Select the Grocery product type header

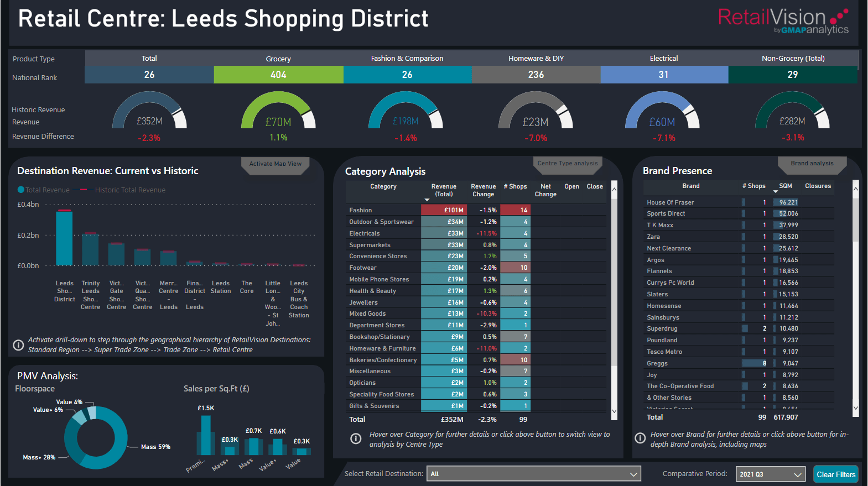pyautogui.click(x=278, y=59)
